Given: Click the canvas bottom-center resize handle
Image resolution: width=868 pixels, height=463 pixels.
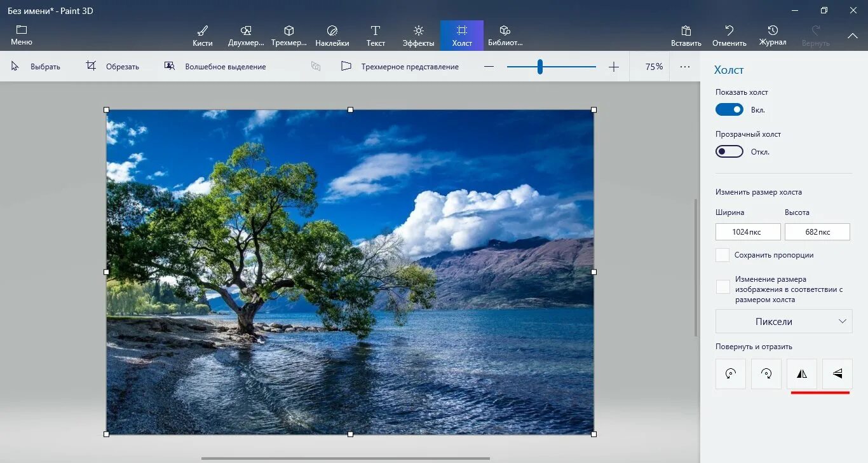Looking at the screenshot, I should (x=350, y=434).
